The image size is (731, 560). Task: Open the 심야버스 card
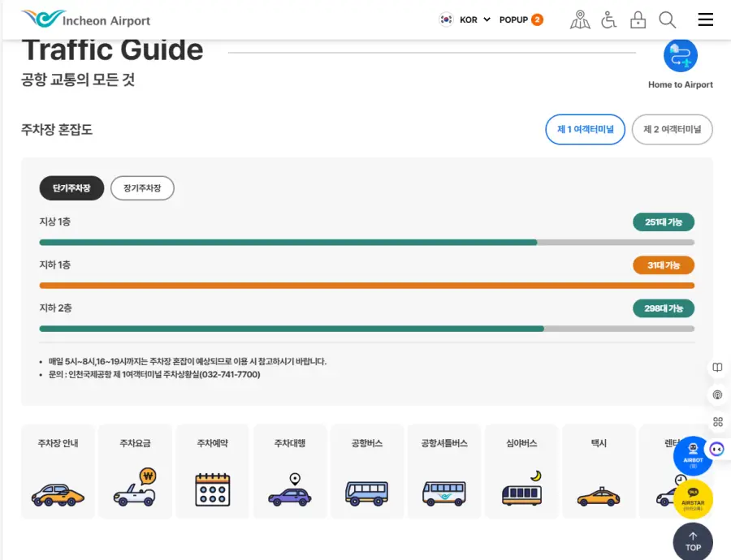click(521, 471)
